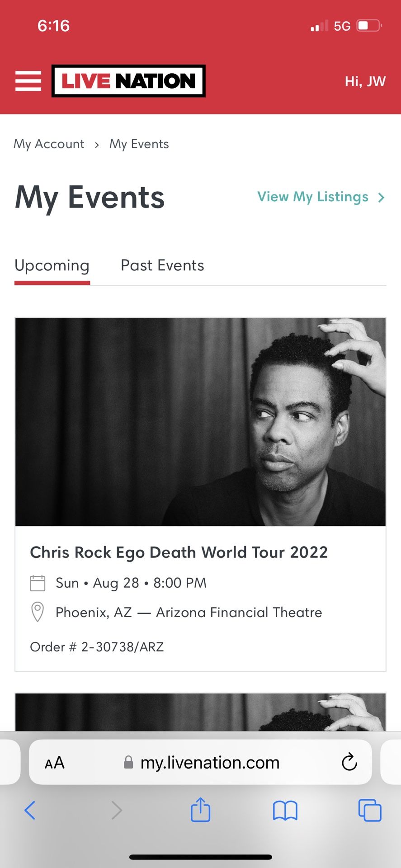Expand View My Listings chevron arrow
401x868 pixels.
coord(381,198)
